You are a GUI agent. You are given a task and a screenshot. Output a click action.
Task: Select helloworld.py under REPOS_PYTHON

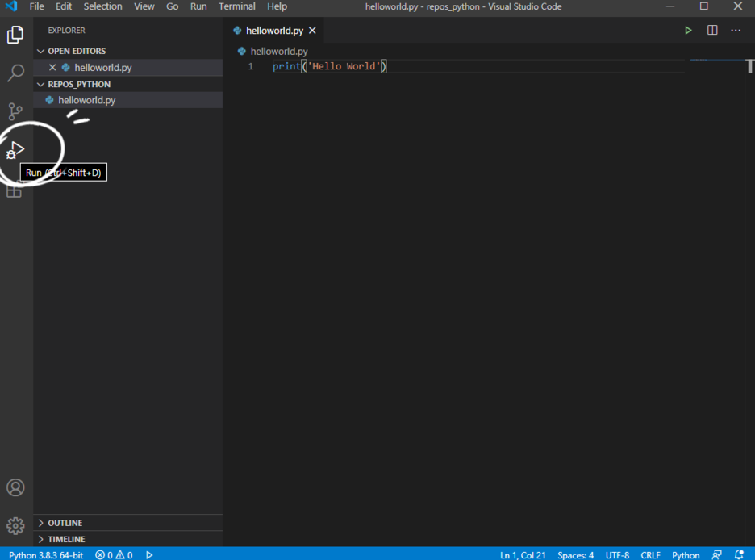point(128,100)
